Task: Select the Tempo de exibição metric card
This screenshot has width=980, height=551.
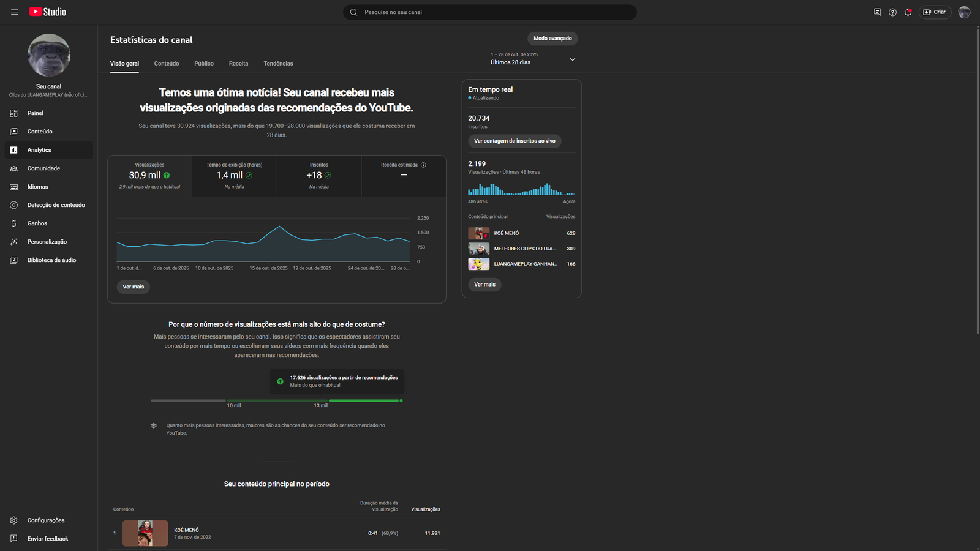Action: [x=234, y=176]
